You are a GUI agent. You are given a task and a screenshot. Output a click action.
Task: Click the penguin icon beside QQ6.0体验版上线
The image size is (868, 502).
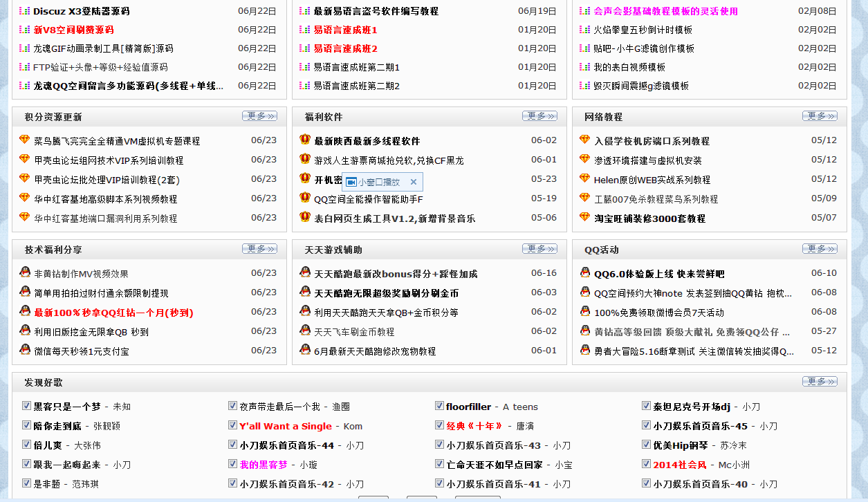585,272
